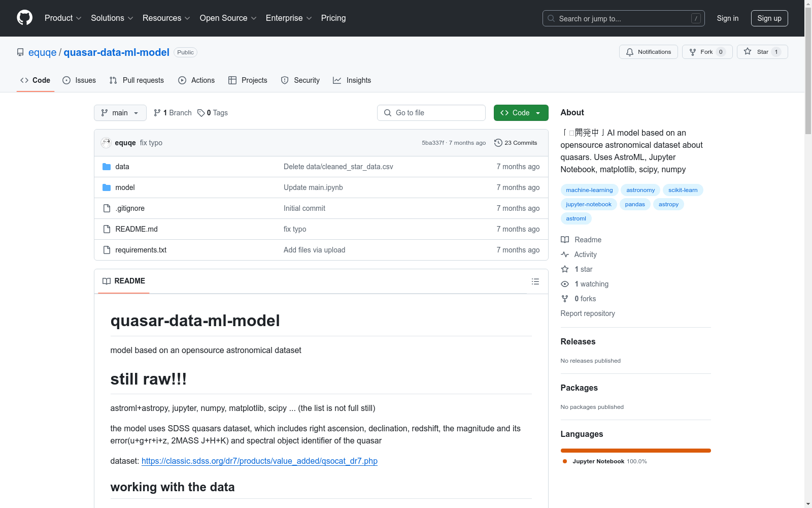Click the astroml topic tag
This screenshot has height=508, width=812.
pos(576,218)
